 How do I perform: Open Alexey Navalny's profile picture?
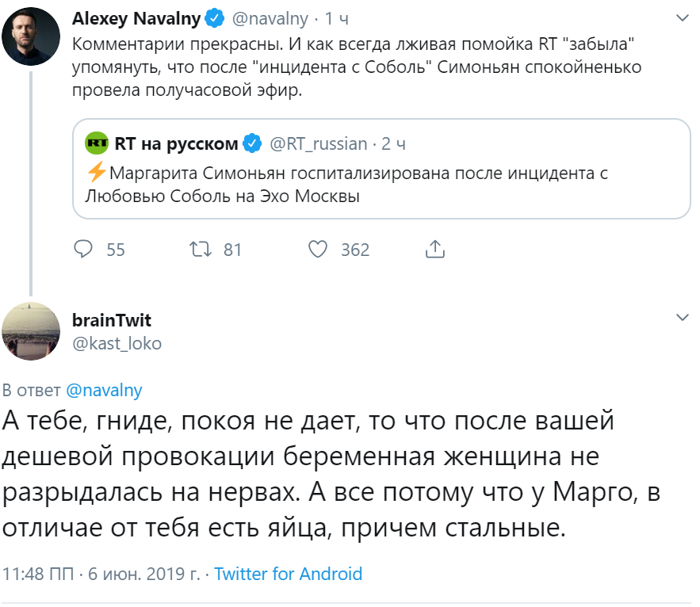32,37
